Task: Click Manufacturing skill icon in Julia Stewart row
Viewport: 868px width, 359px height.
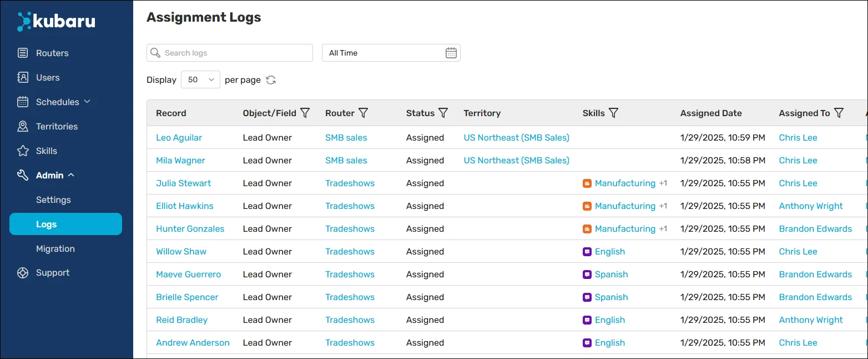Action: (587, 183)
